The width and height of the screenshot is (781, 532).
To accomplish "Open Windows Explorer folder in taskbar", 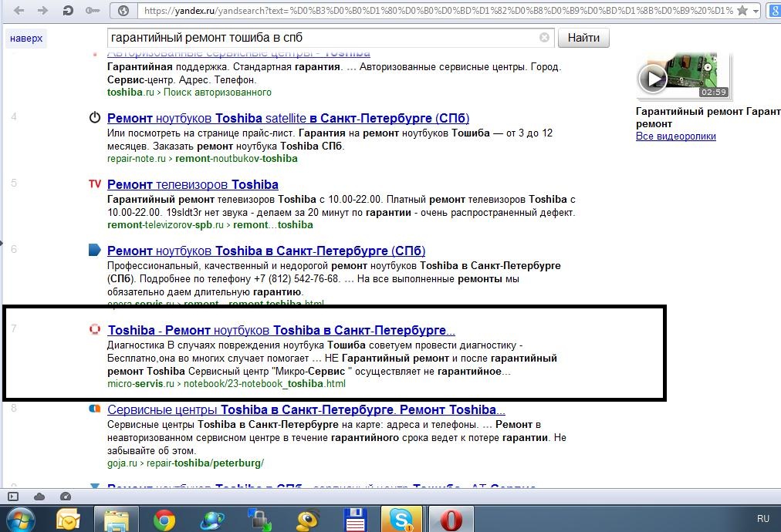I will (x=117, y=520).
